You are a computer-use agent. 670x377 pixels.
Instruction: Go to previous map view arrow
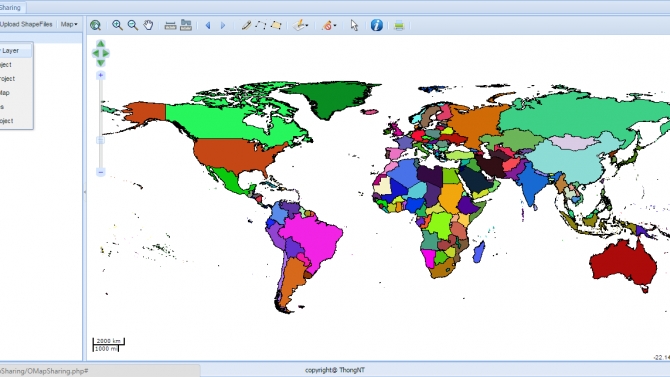pyautogui.click(x=208, y=26)
